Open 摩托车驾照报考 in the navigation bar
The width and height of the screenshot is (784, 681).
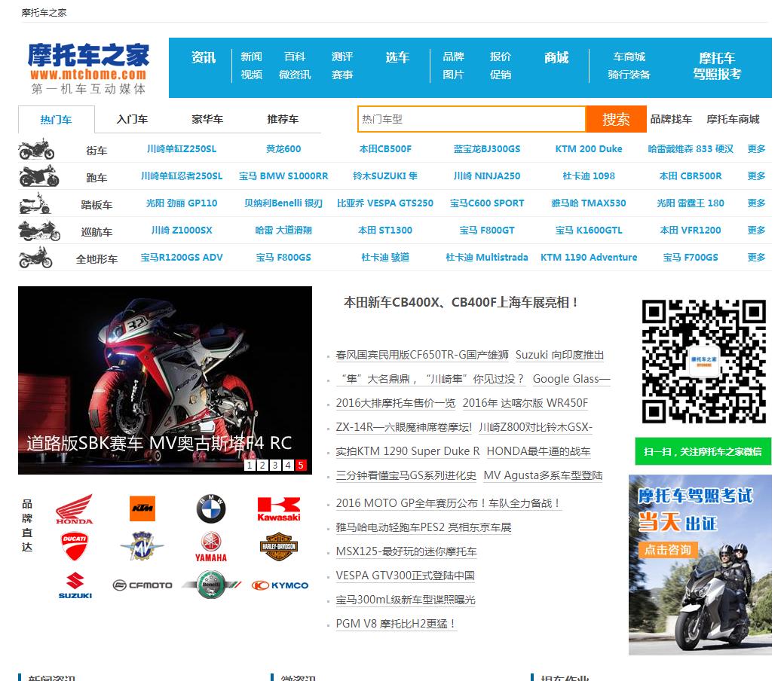coord(717,66)
